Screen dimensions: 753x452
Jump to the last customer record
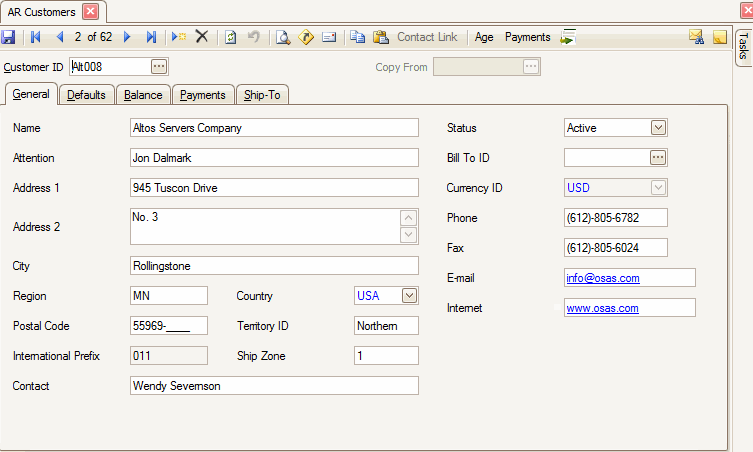tap(151, 37)
